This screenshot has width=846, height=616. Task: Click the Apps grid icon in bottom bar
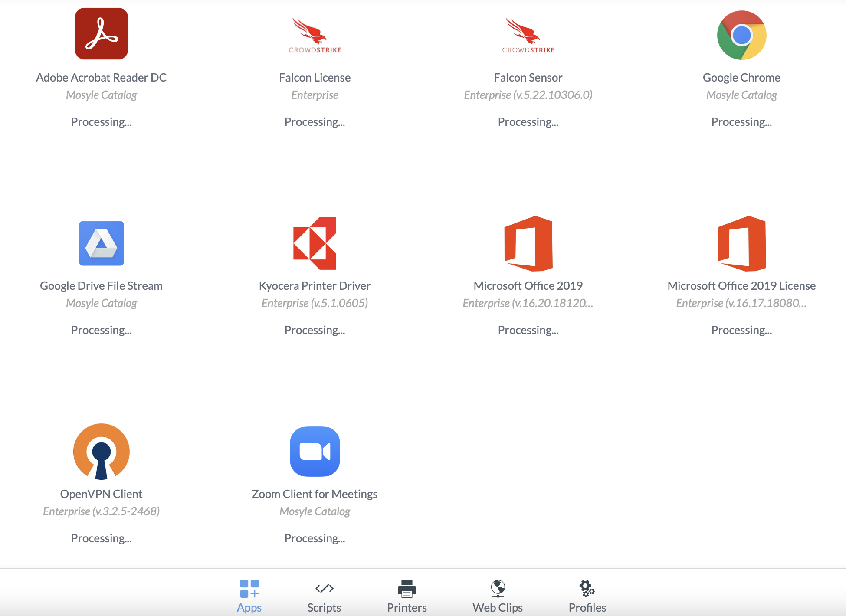pos(249,589)
